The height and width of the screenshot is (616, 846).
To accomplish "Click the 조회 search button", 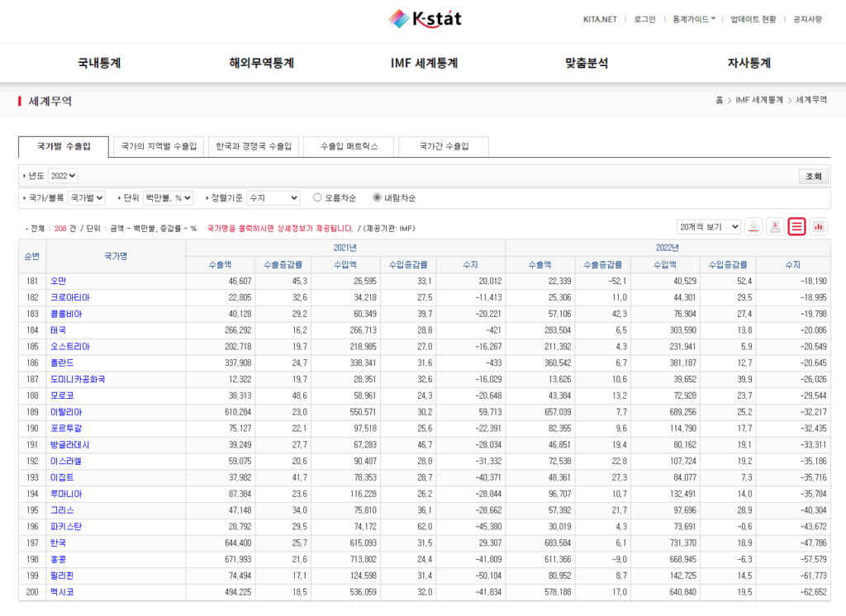I will [814, 177].
